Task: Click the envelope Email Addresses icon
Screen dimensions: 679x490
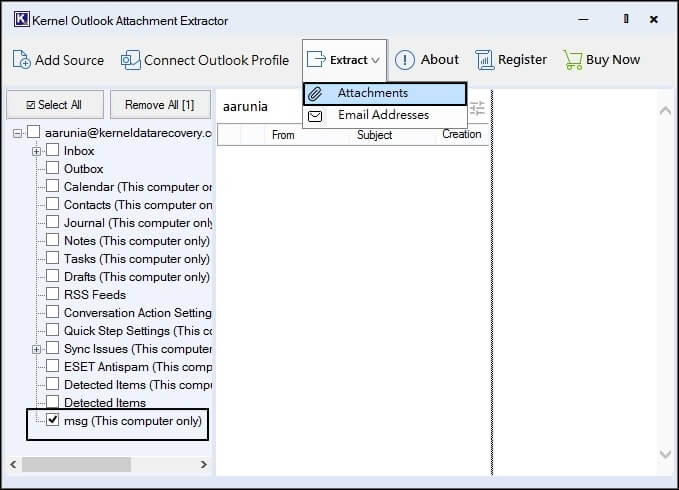Action: (x=316, y=115)
